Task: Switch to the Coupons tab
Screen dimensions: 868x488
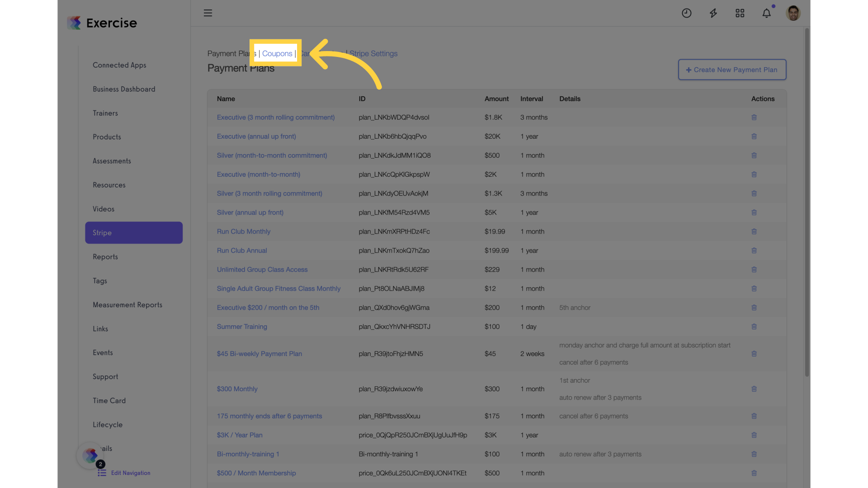Action: tap(277, 53)
